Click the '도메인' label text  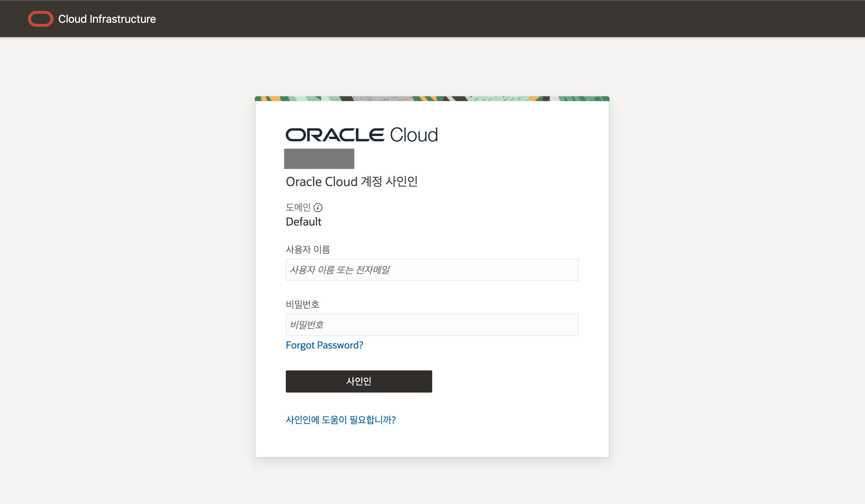(298, 207)
